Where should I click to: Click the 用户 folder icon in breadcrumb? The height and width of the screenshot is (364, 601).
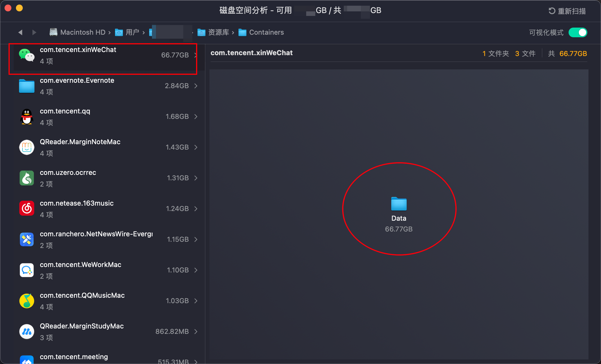(x=119, y=32)
